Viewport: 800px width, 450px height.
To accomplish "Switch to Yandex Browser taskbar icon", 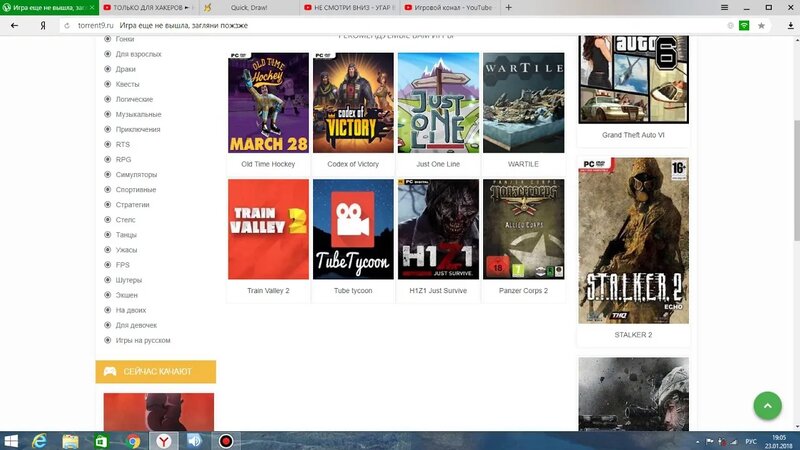I will click(x=164, y=441).
